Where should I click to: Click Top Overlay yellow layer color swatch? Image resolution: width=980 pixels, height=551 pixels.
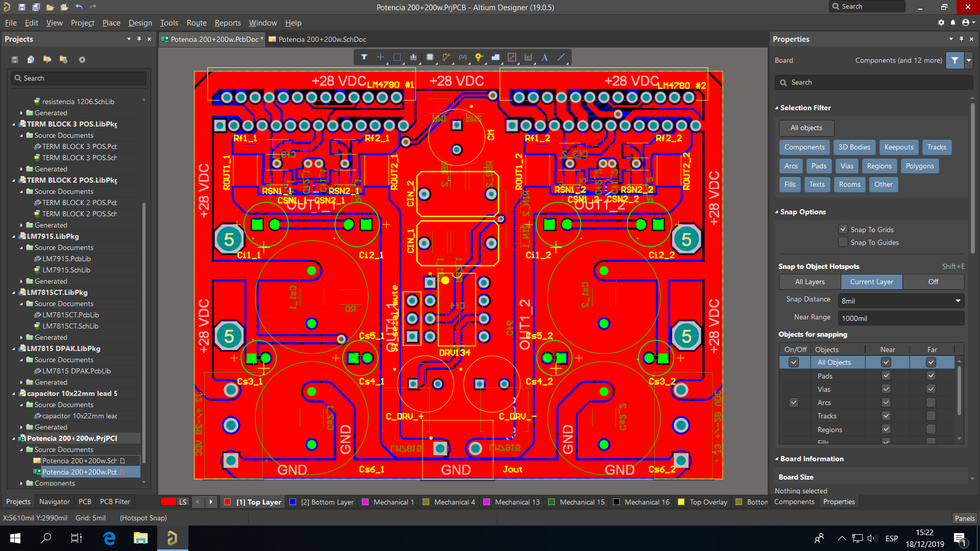(681, 502)
